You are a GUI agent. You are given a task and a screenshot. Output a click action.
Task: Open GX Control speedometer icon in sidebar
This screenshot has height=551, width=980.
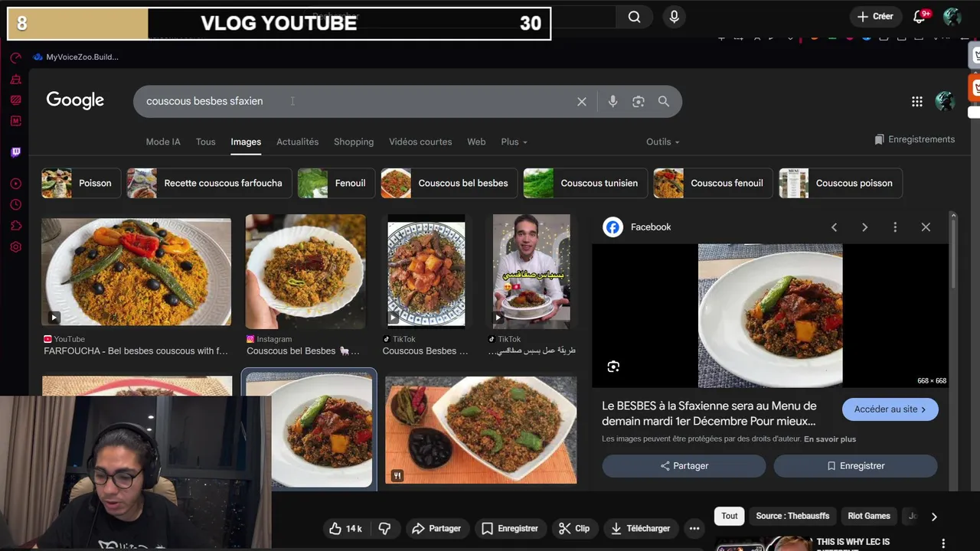(x=15, y=57)
